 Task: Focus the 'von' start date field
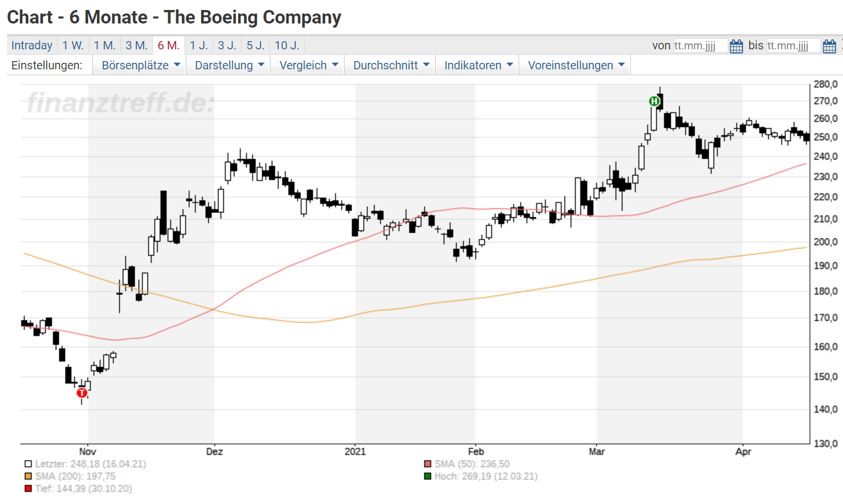click(700, 46)
